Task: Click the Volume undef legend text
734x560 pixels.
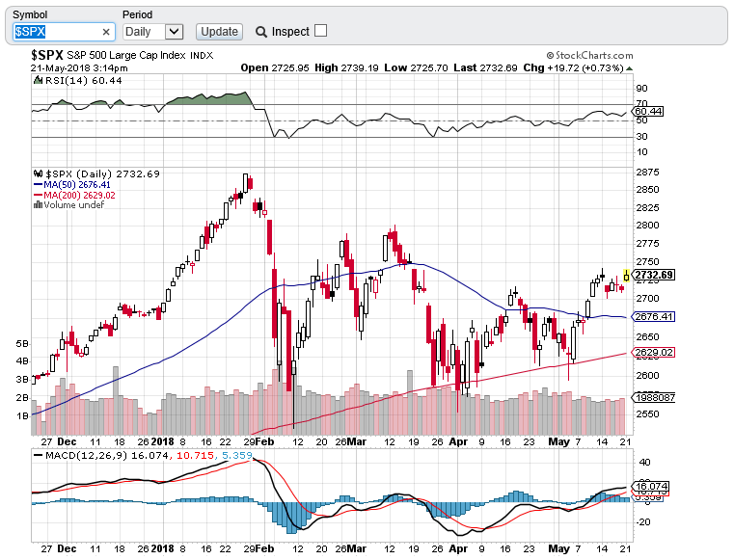Action: coord(73,205)
